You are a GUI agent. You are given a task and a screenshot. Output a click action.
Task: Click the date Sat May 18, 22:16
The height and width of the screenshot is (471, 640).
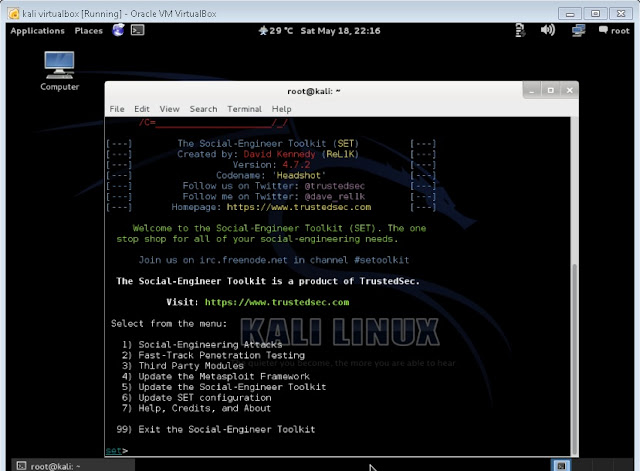(340, 31)
